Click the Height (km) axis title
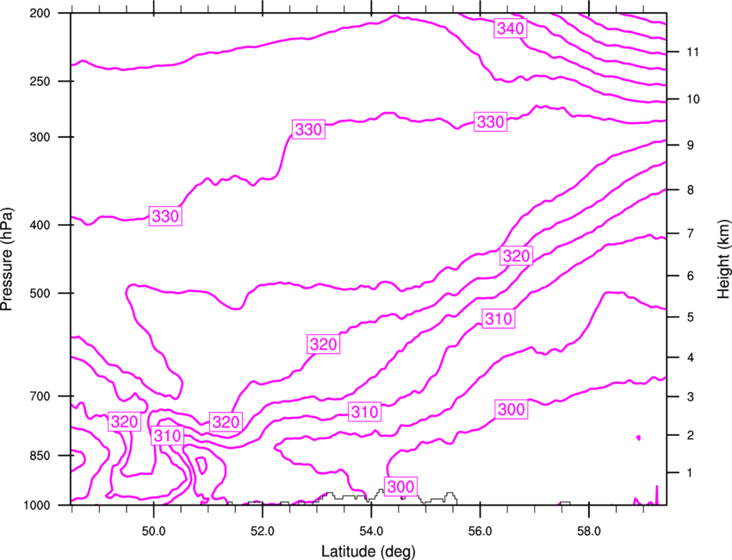Screen dimensions: 732x560 click(x=723, y=259)
